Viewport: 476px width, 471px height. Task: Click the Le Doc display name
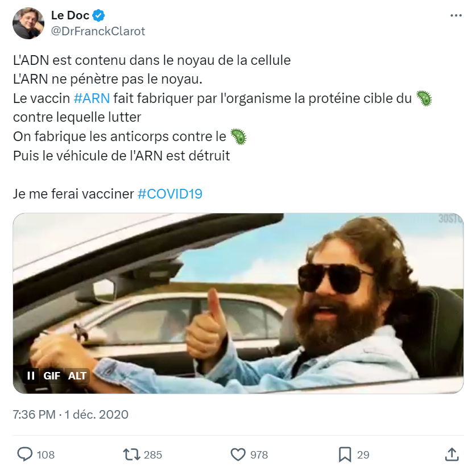pyautogui.click(x=70, y=15)
